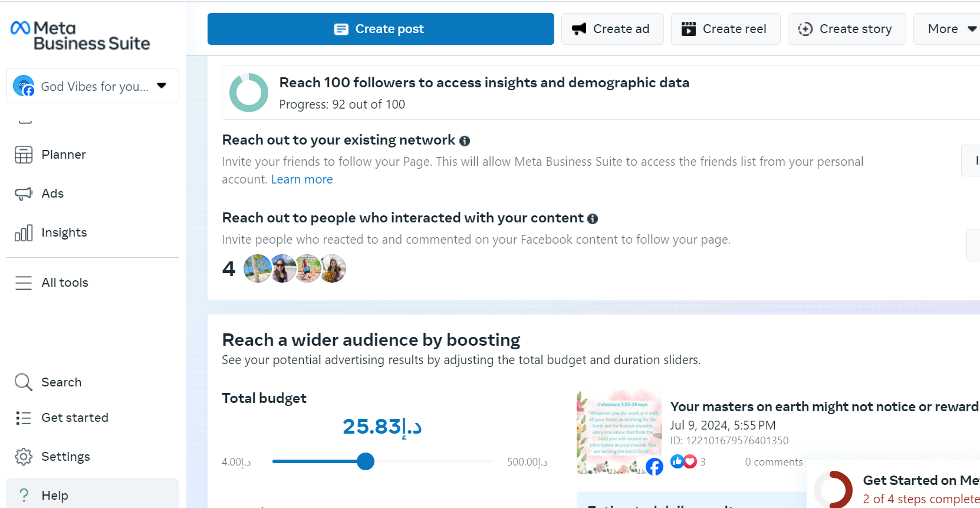Click the Search magnifier icon
980x508 pixels.
click(24, 382)
